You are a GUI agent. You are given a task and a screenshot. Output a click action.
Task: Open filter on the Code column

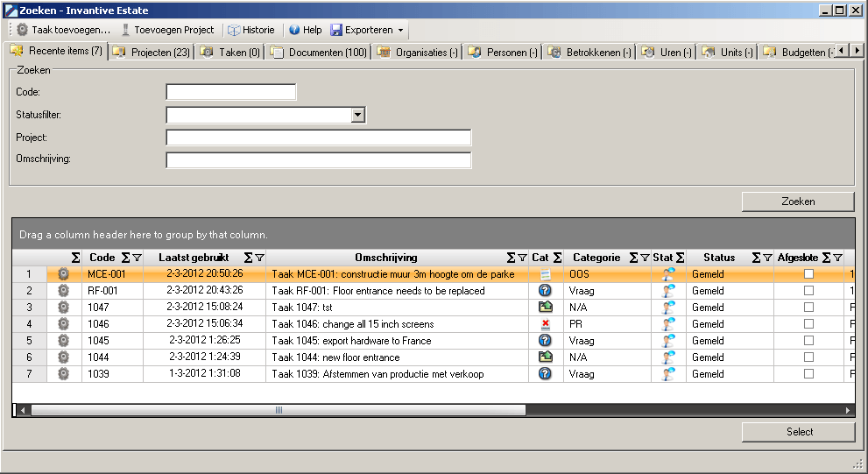(137, 258)
